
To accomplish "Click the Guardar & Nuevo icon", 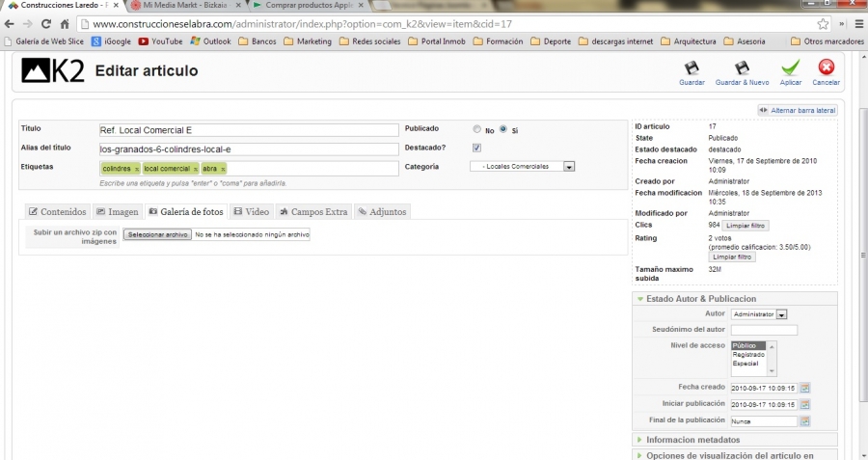I will 742,68.
